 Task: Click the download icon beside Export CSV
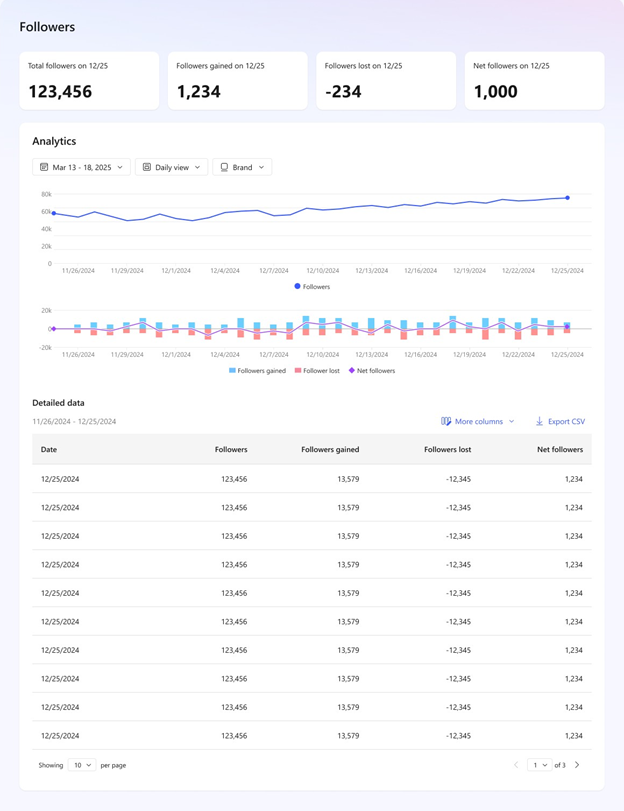point(539,421)
